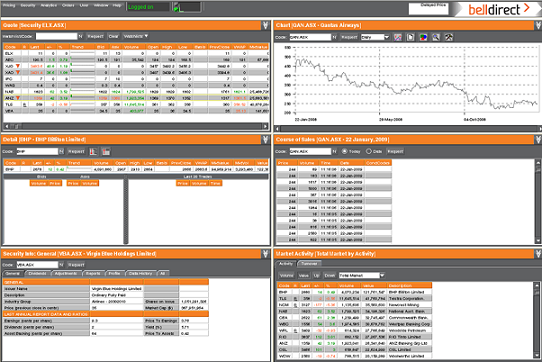The image size is (542, 362).
Task: Click Request button in Quote panel
Action: click(x=95, y=36)
